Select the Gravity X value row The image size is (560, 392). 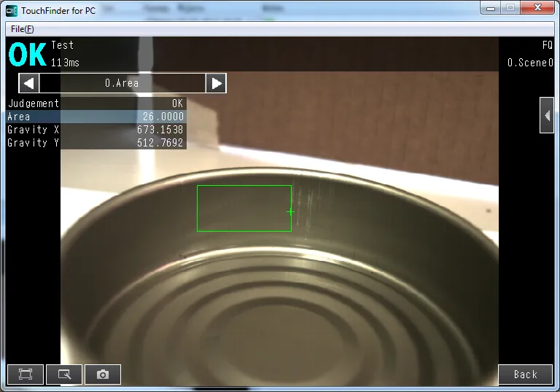96,130
